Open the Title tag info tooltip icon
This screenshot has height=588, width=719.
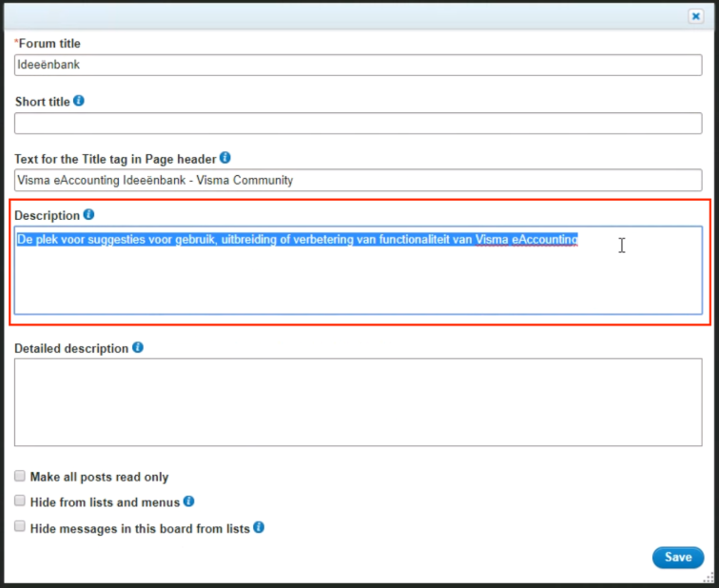coord(225,158)
